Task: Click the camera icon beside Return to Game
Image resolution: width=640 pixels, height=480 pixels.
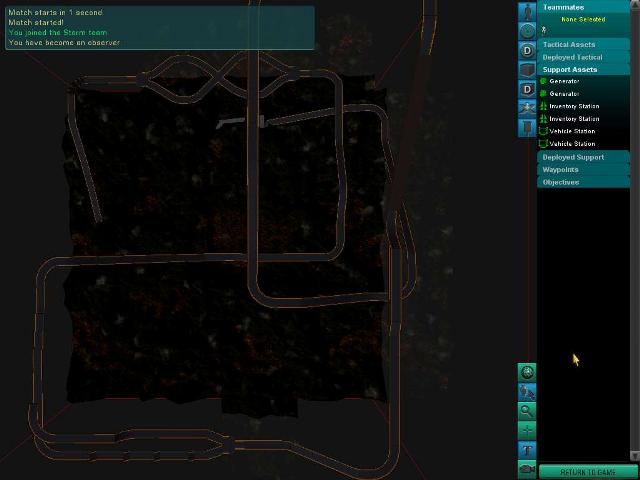Action: pos(527,469)
